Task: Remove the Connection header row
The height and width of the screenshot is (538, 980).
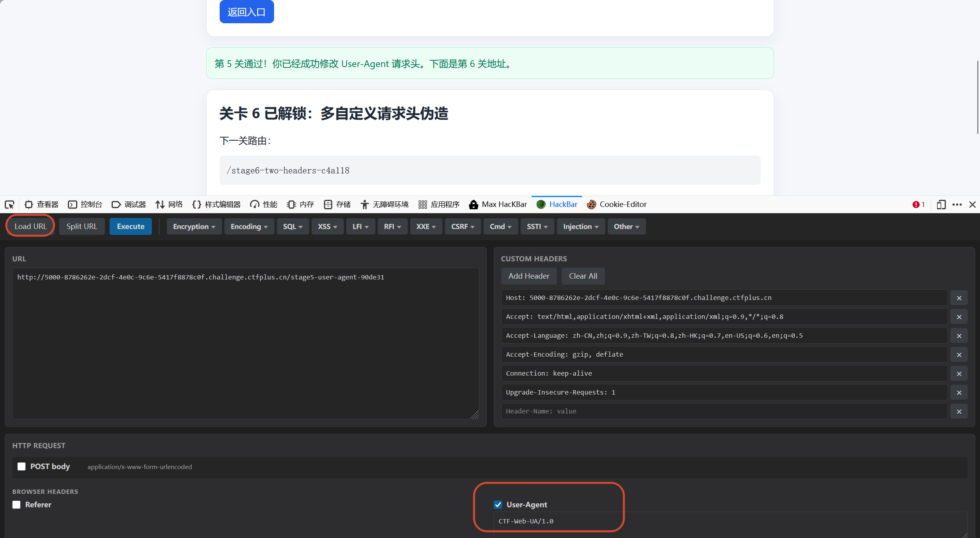Action: click(959, 374)
